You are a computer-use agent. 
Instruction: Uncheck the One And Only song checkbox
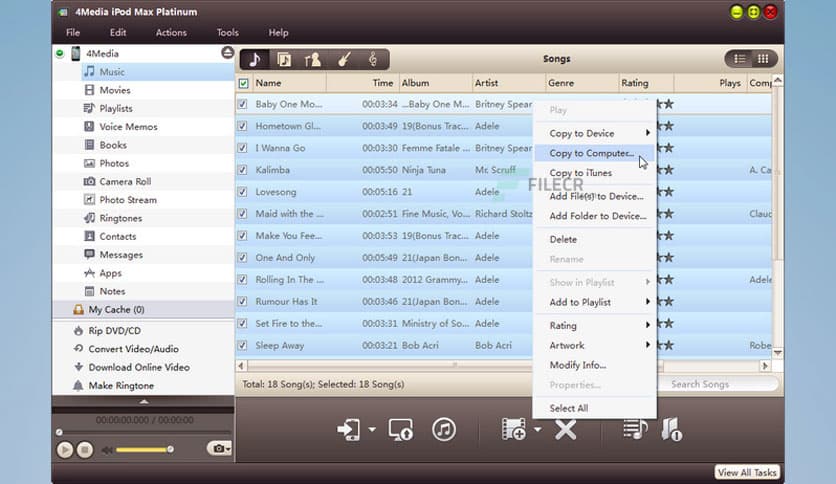pos(243,257)
